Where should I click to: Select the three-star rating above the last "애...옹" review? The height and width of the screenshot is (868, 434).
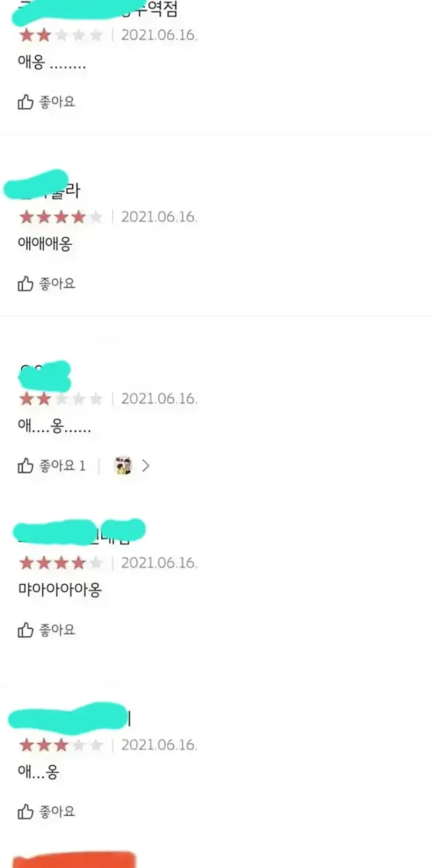point(61,745)
